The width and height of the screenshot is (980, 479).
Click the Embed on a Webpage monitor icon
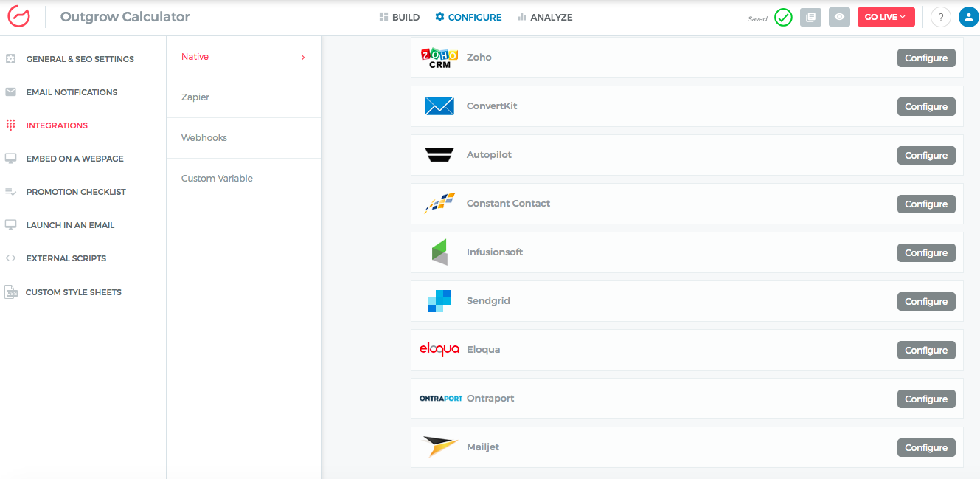(x=10, y=159)
